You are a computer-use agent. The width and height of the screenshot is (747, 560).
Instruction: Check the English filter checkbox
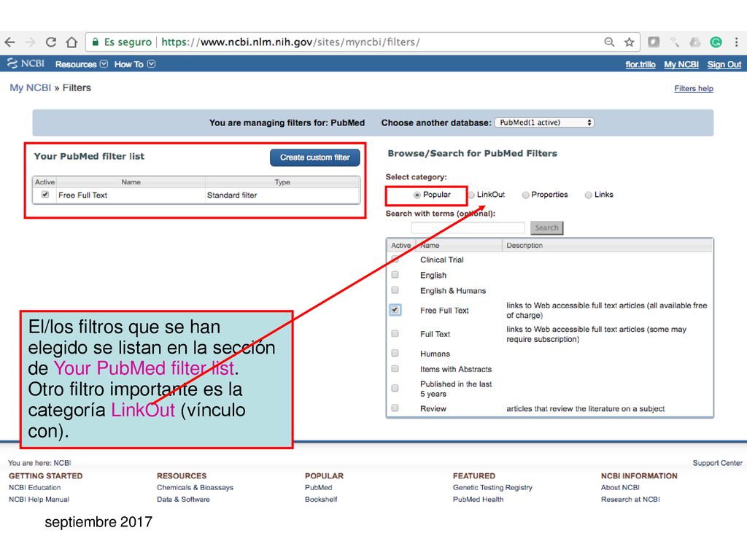coord(395,275)
